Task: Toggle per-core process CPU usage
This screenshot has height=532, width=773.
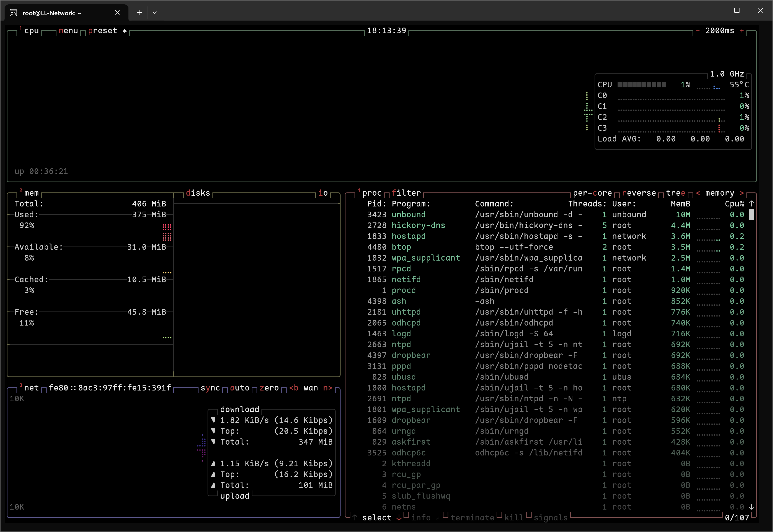Action: 592,193
